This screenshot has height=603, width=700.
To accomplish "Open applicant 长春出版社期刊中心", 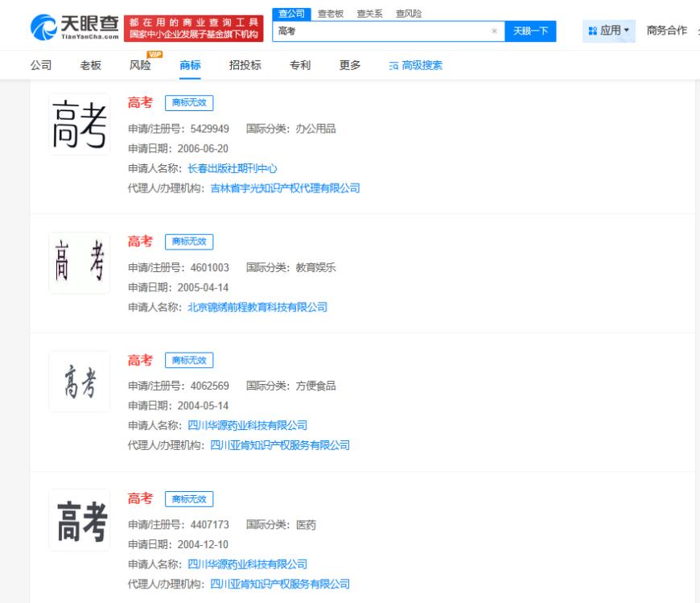I will coord(233,168).
